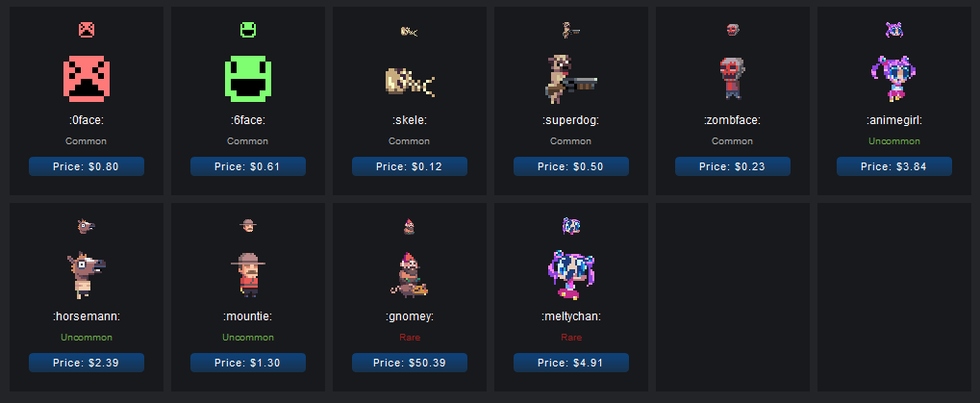Click the small meltychan emoticon preview
Viewport: 980px width, 403px height.
click(x=570, y=226)
